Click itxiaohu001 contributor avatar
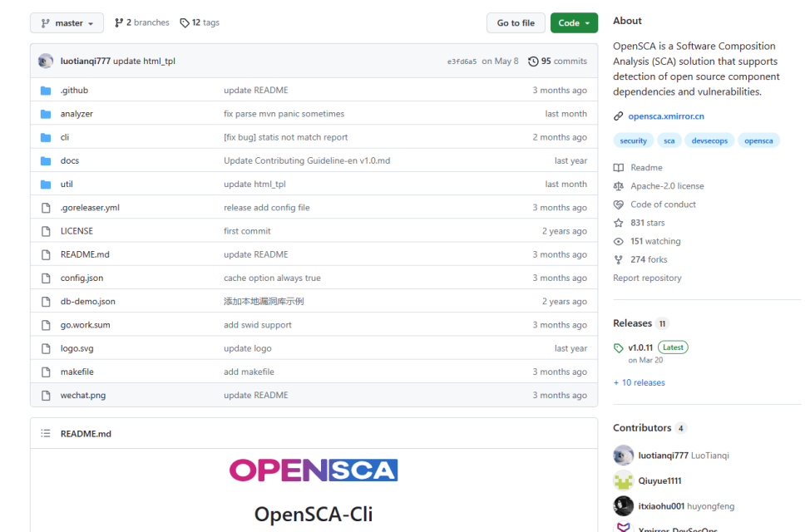The width and height of the screenshot is (805, 532). (x=623, y=506)
